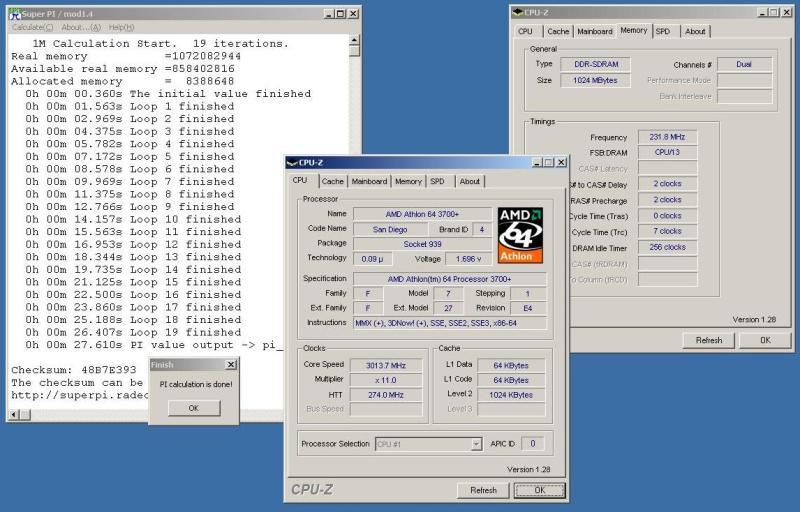Image resolution: width=800 pixels, height=512 pixels.
Task: Expand the Processor Selection dropdown
Action: pyautogui.click(x=476, y=444)
